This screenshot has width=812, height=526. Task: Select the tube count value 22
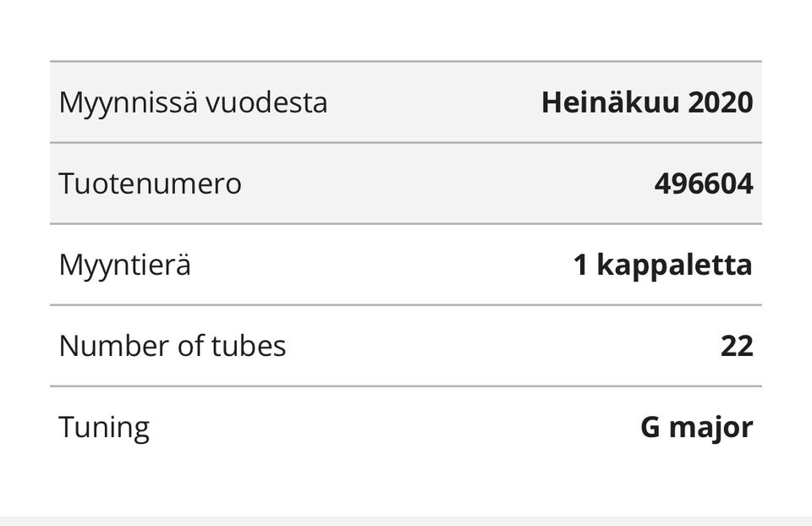pos(737,346)
